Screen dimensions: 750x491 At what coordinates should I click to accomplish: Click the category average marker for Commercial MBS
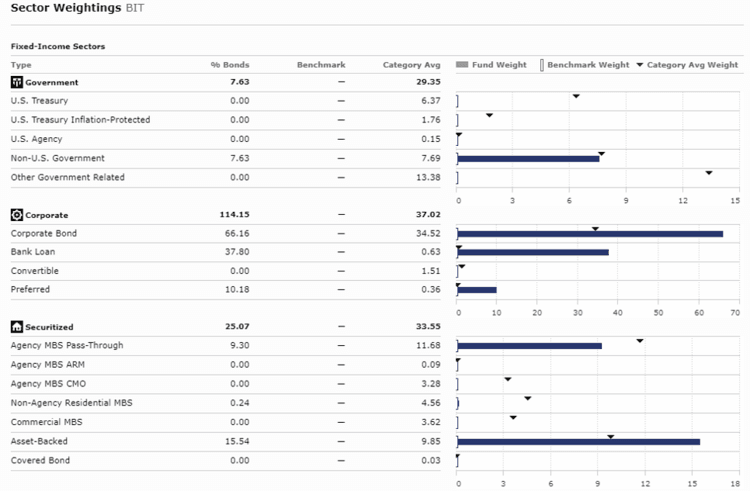tap(513, 417)
